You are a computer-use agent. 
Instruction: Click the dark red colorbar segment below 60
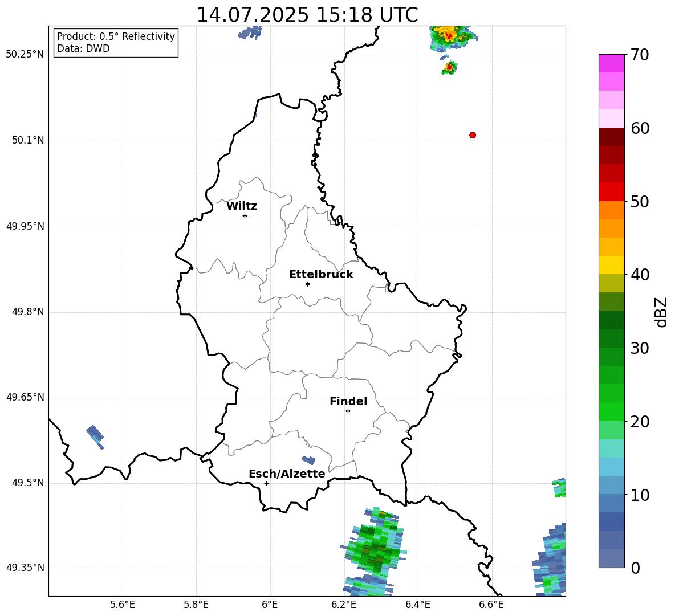612,137
